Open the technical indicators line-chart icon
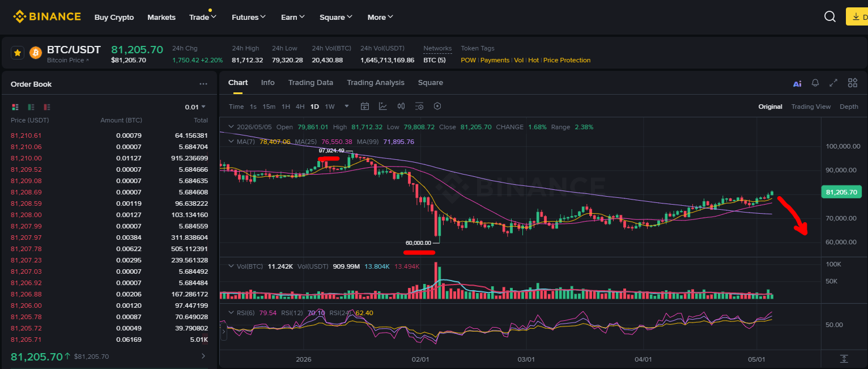 [383, 106]
